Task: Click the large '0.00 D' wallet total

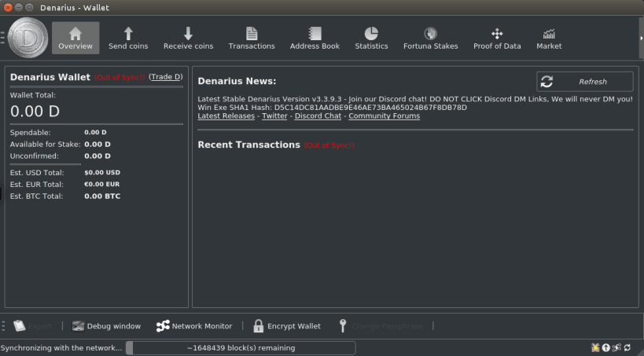Action: (x=35, y=111)
